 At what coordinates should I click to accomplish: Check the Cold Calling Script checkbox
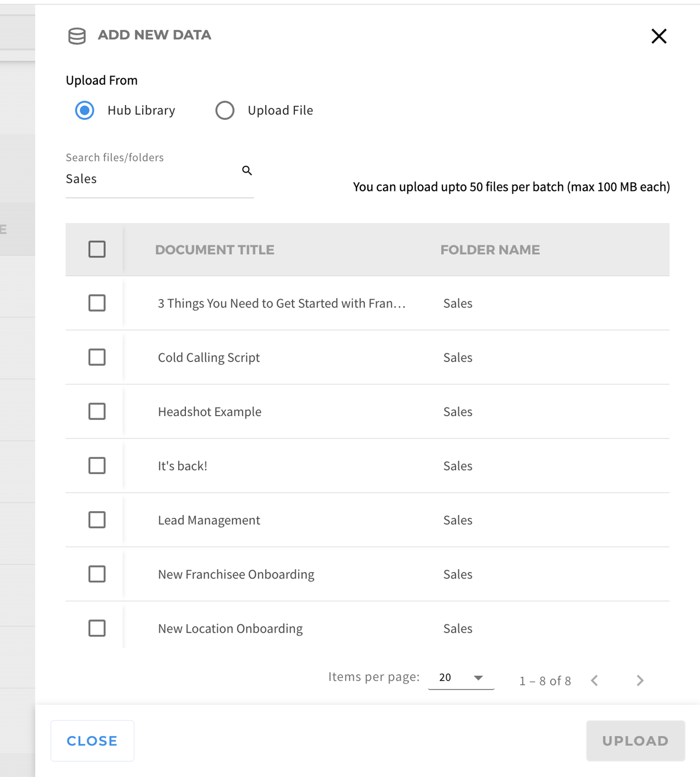tap(97, 357)
